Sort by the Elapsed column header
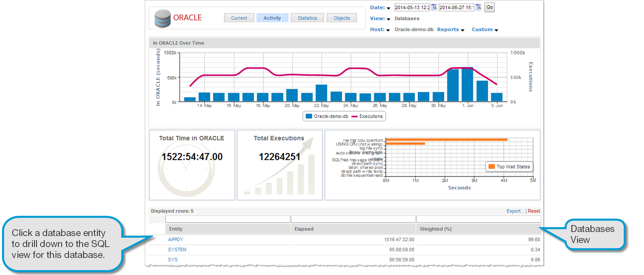 [353, 229]
